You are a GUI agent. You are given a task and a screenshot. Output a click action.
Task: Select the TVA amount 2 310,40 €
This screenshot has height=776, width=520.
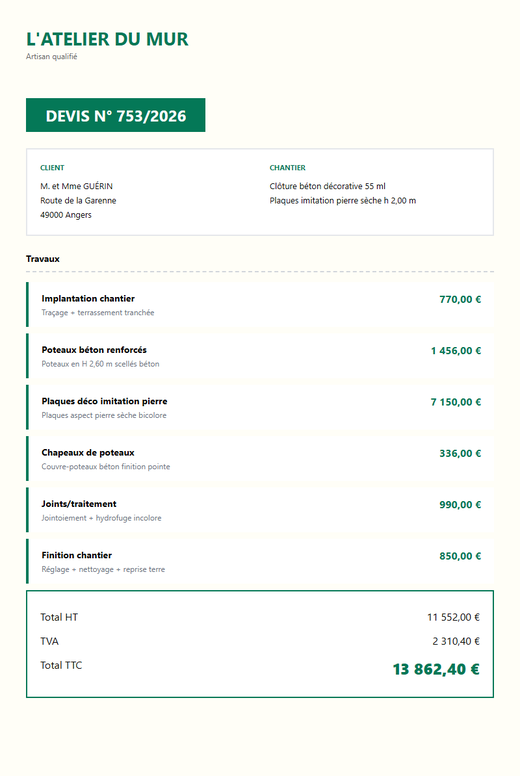pyautogui.click(x=456, y=641)
